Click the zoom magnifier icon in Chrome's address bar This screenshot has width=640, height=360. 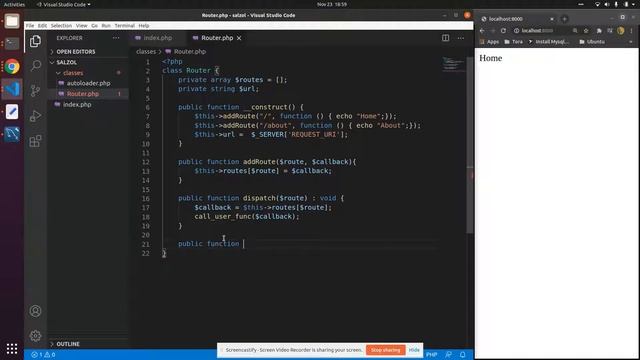click(575, 31)
